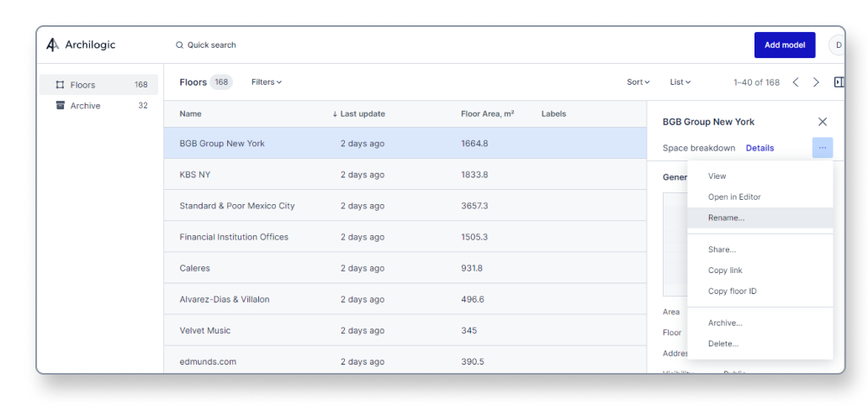
Task: Switch to Space breakdown tab
Action: [699, 148]
